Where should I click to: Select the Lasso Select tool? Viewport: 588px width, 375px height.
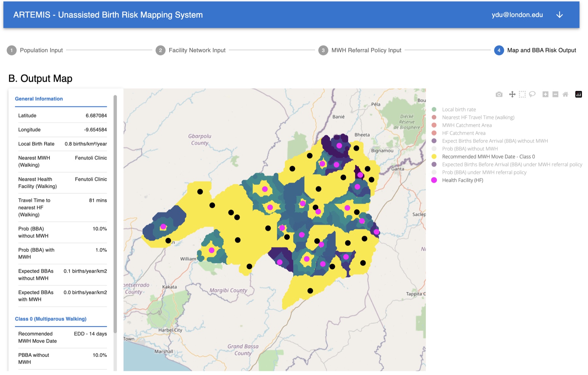(532, 94)
